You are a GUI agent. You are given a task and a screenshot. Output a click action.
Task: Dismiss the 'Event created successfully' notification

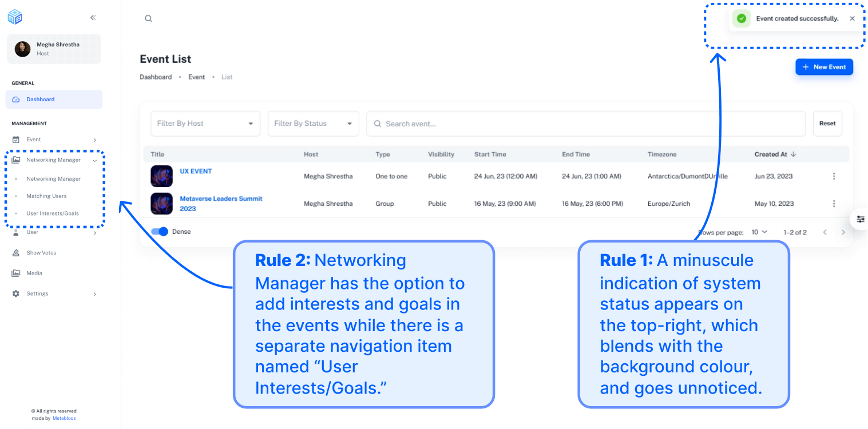click(852, 18)
